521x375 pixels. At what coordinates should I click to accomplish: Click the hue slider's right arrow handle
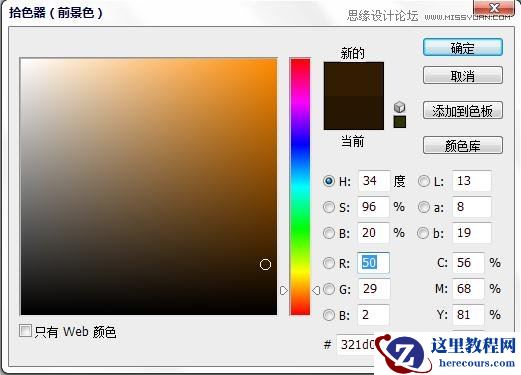[316, 291]
